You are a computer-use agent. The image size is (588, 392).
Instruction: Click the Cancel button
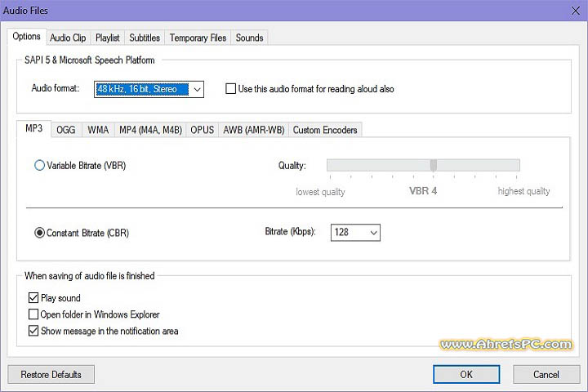pyautogui.click(x=546, y=374)
